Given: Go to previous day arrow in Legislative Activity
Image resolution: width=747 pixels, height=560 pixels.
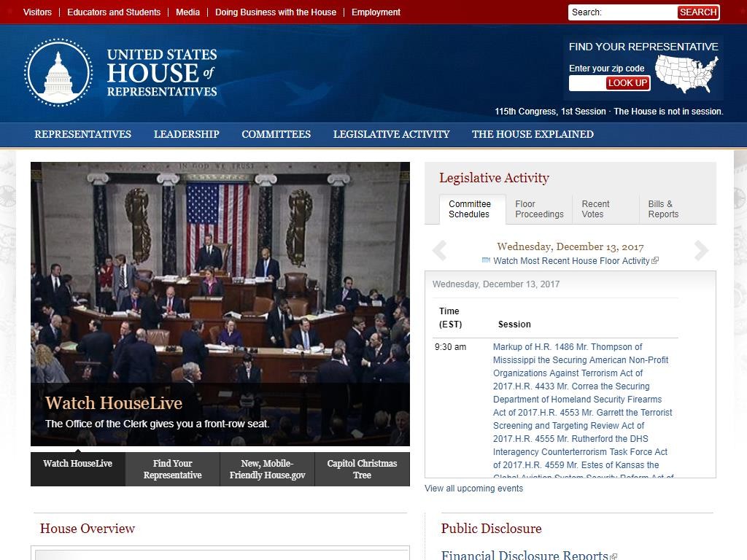Looking at the screenshot, I should coord(439,251).
